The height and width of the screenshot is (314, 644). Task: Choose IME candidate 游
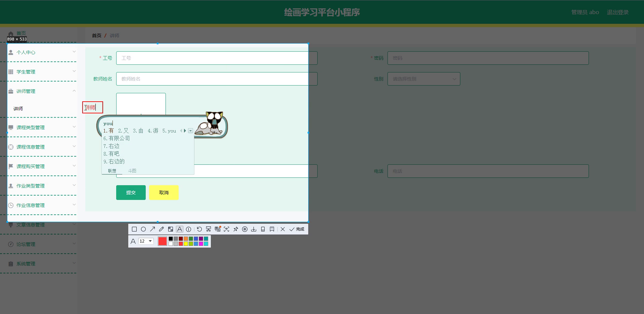pyautogui.click(x=153, y=131)
